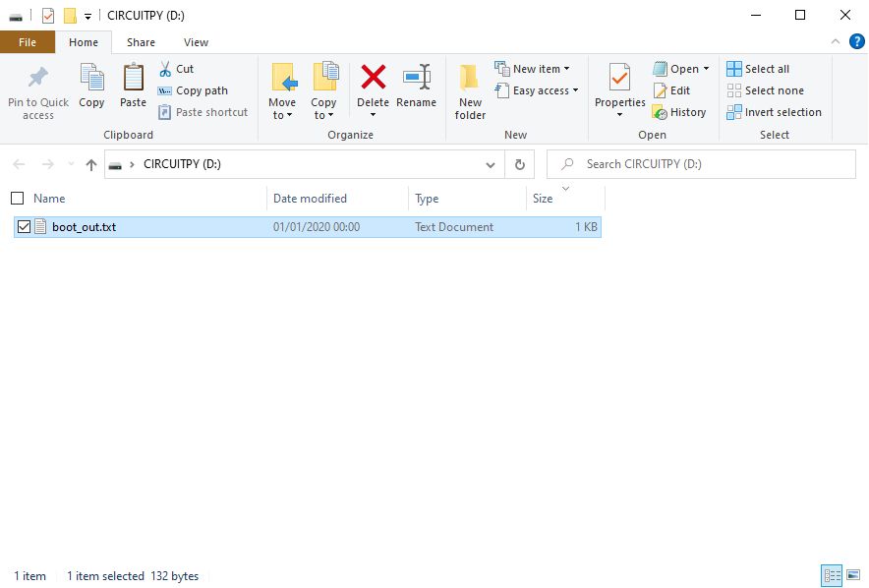Create a New folder from ribbon
This screenshot has height=588, width=869.
coord(470,91)
